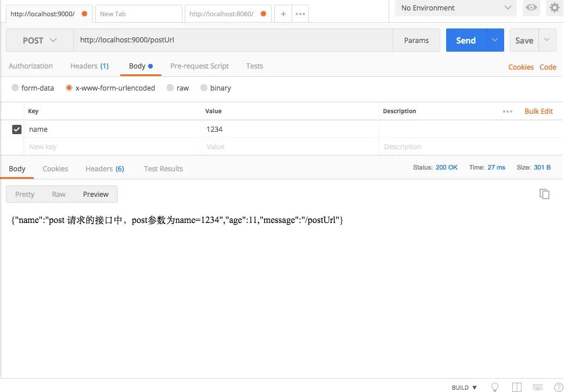Click unsaved dot on localhost:9000 tab
The height and width of the screenshot is (392, 564).
point(85,14)
